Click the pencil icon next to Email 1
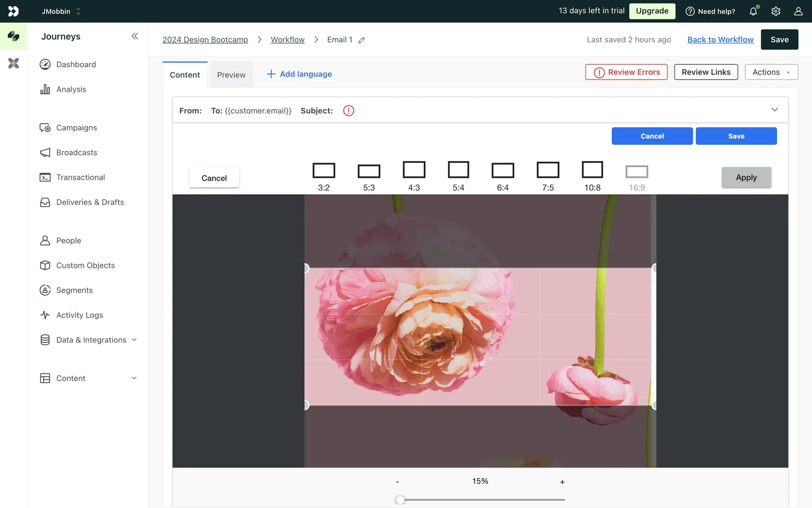 pos(362,40)
